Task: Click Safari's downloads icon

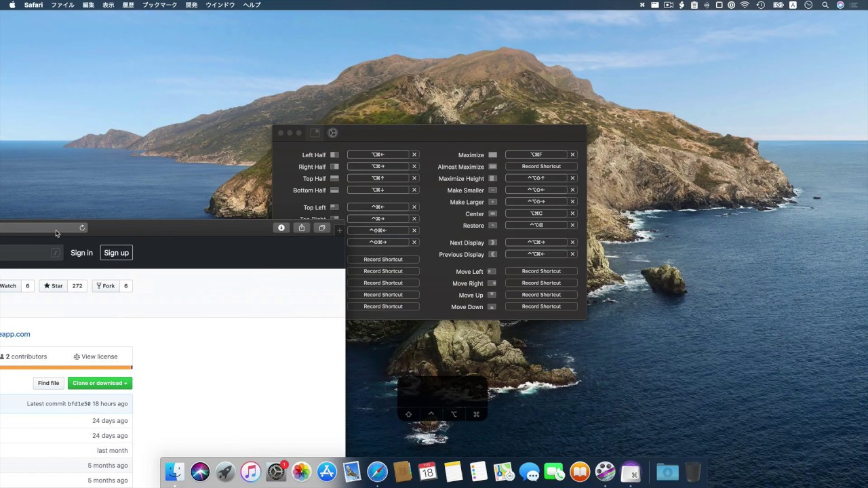Action: click(x=281, y=228)
